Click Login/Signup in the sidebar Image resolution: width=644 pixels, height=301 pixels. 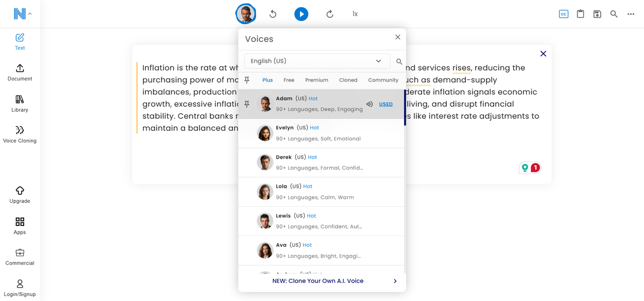pyautogui.click(x=20, y=287)
